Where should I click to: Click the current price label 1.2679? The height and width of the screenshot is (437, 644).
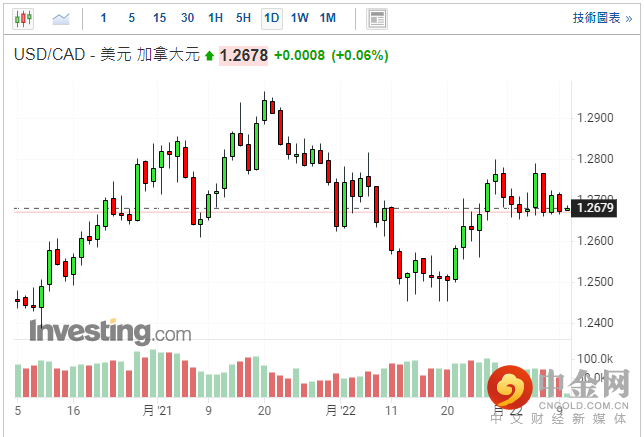597,209
